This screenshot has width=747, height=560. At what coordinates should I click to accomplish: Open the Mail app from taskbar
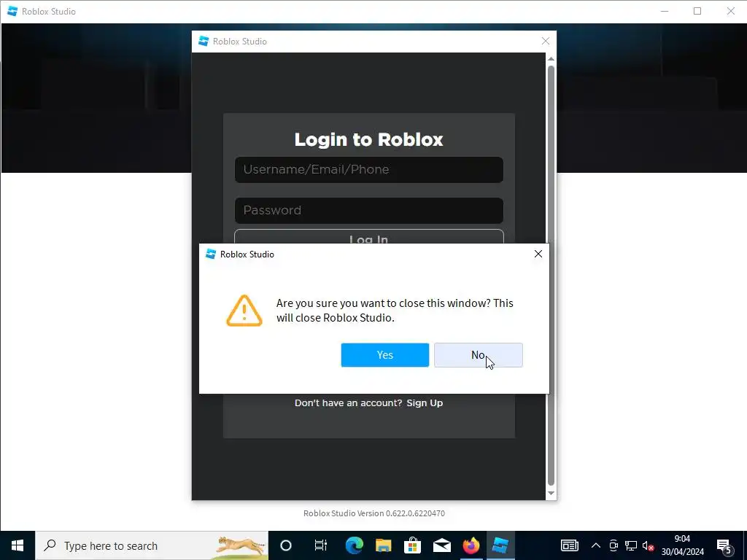pos(441,545)
